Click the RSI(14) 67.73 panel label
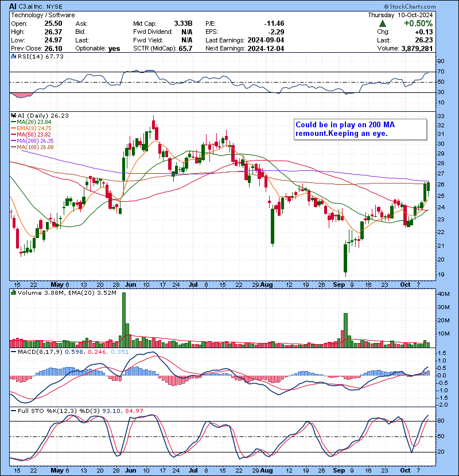This screenshot has height=476, width=459. click(40, 56)
